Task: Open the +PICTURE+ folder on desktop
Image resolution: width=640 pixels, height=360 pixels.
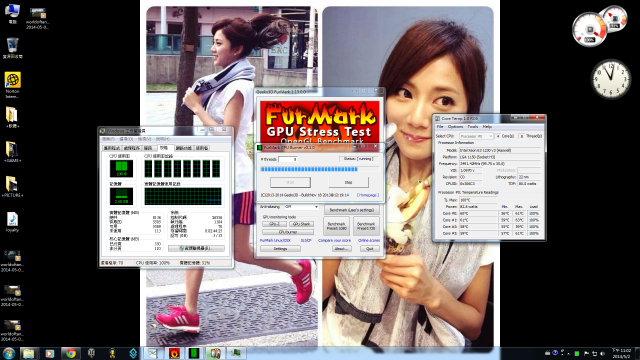Action: point(12,186)
